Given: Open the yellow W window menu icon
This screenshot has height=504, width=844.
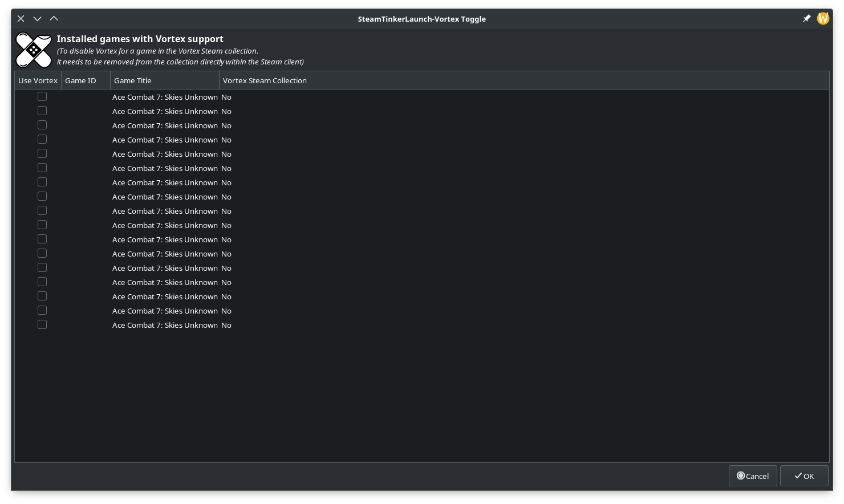Looking at the screenshot, I should pyautogui.click(x=823, y=18).
